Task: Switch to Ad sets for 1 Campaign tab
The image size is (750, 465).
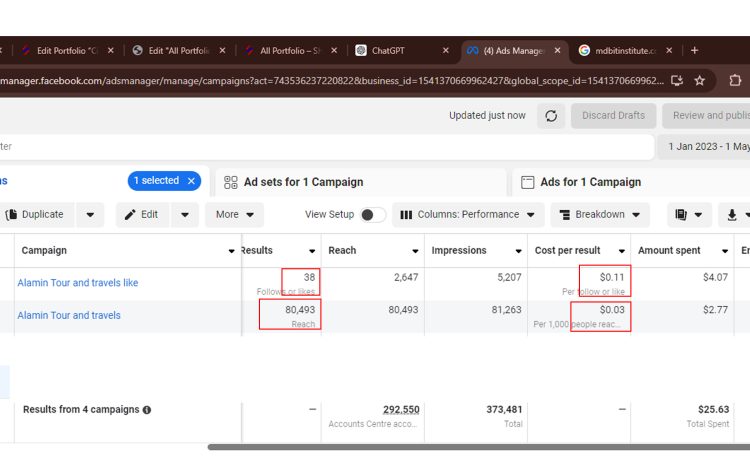Action: coord(303,182)
